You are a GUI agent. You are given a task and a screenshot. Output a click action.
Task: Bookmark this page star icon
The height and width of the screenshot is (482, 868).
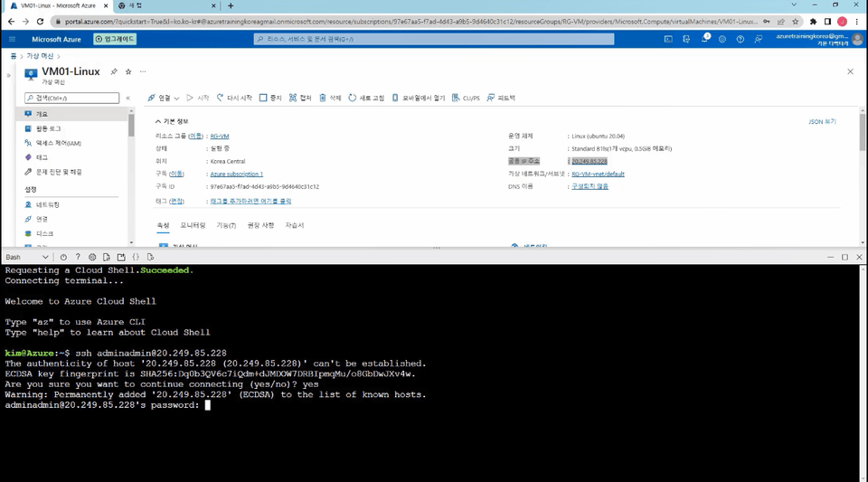click(796, 22)
